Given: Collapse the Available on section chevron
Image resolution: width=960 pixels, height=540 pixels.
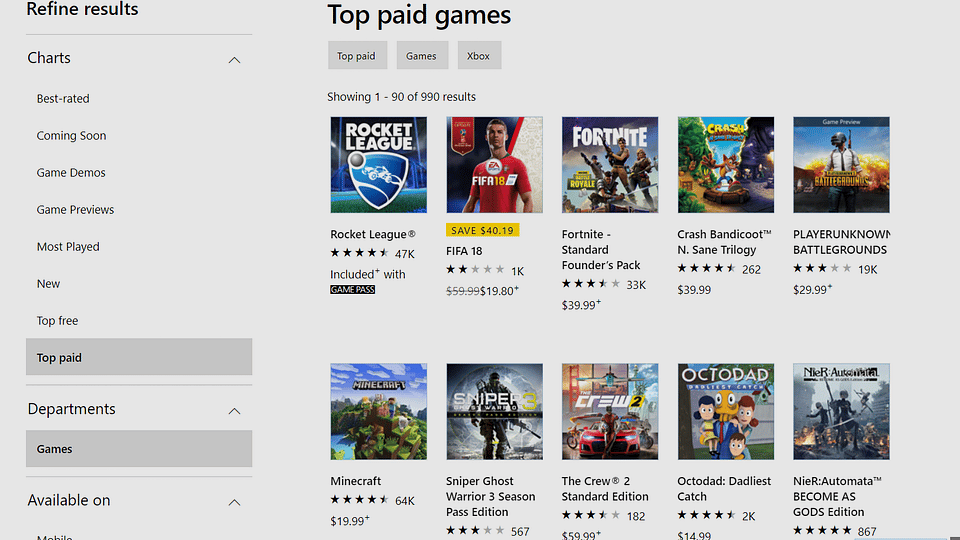Looking at the screenshot, I should (x=234, y=502).
